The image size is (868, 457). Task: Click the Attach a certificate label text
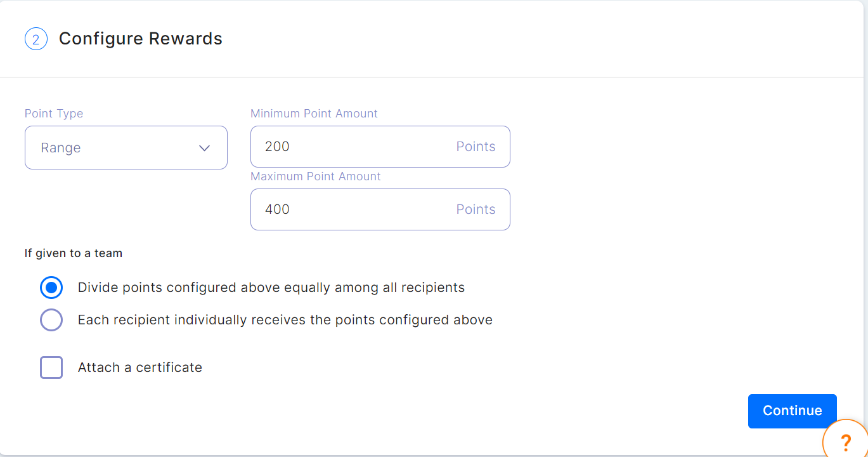point(140,368)
